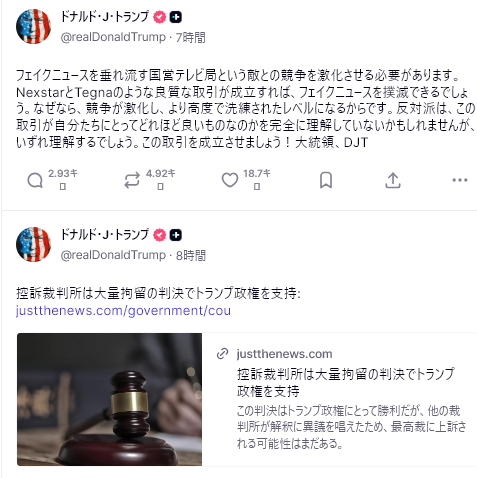Screen dimensions: 477x478
Task: Click @realDonaldTrump handle on second post
Action: tap(113, 255)
